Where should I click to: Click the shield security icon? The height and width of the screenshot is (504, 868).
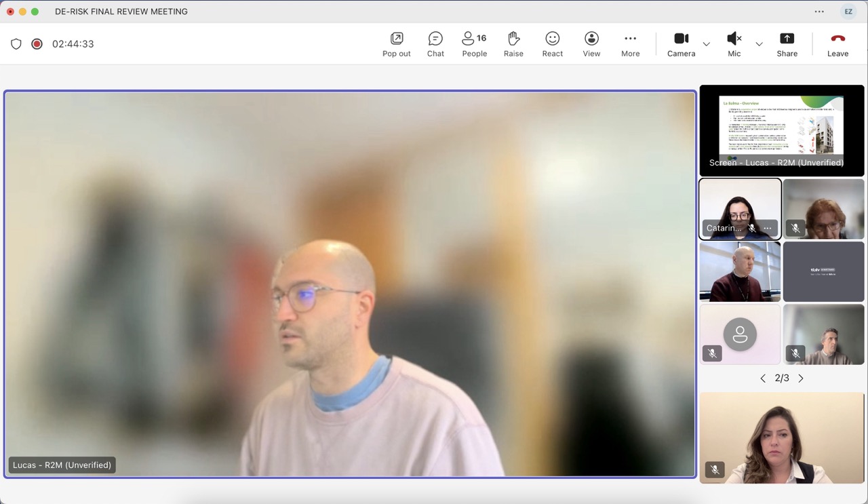point(16,44)
